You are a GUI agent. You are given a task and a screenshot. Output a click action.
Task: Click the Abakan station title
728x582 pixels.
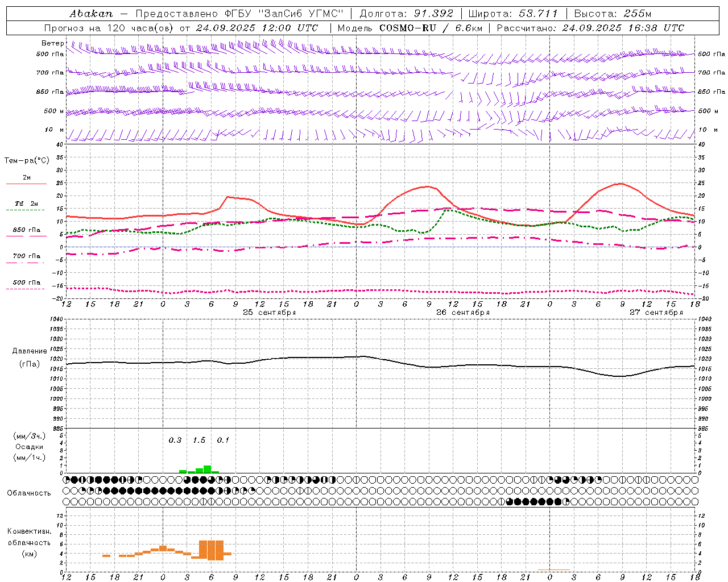pos(91,14)
